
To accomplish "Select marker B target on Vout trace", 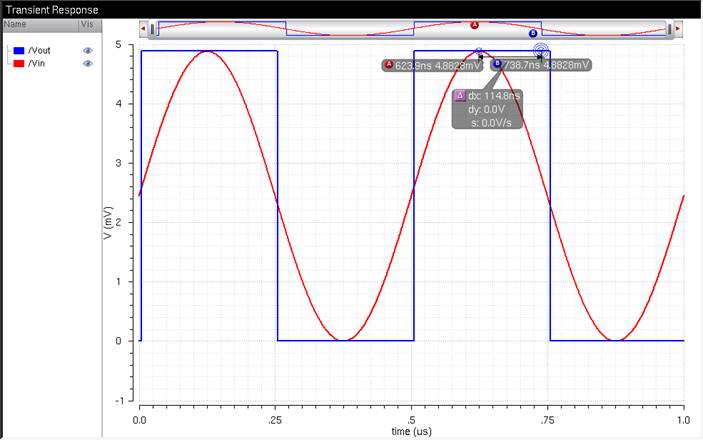I will click(541, 50).
